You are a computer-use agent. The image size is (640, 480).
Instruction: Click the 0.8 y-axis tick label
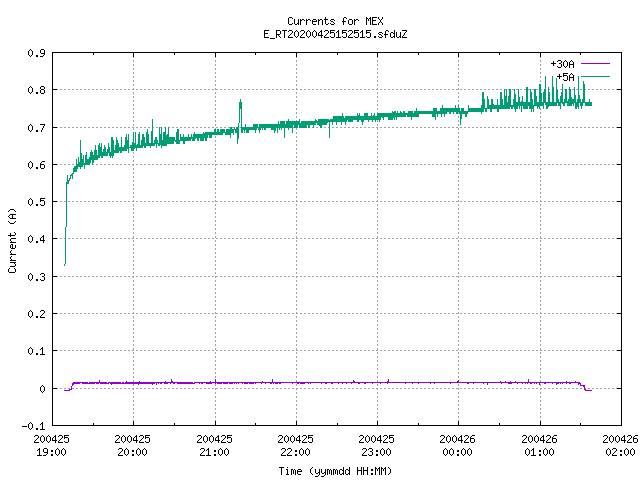[36, 90]
